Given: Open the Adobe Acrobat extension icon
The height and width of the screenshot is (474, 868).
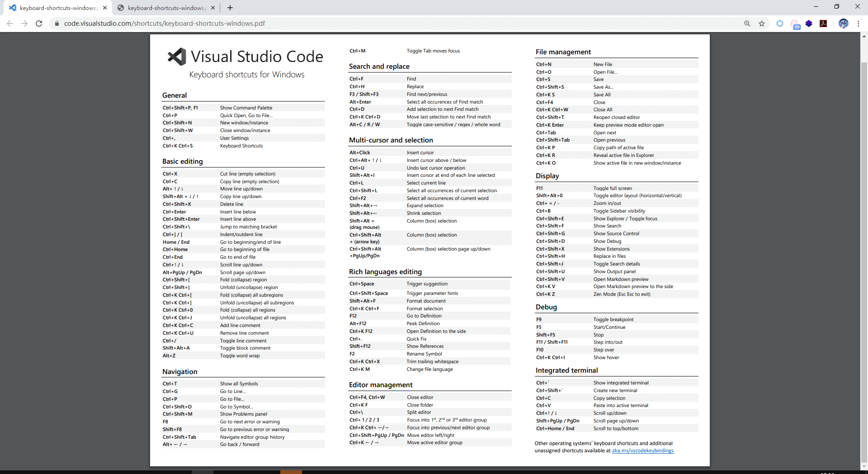Looking at the screenshot, I should (823, 24).
